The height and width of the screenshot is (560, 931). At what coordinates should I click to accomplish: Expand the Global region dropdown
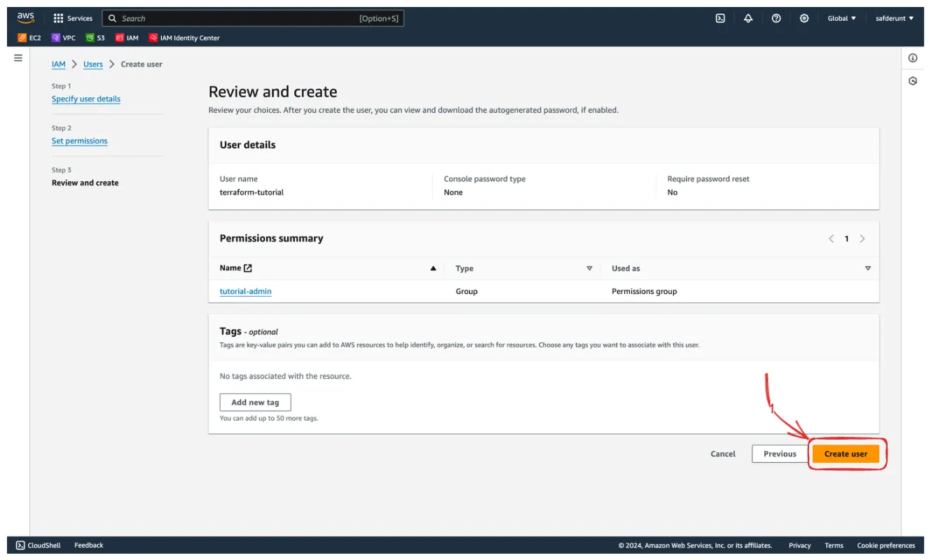841,18
